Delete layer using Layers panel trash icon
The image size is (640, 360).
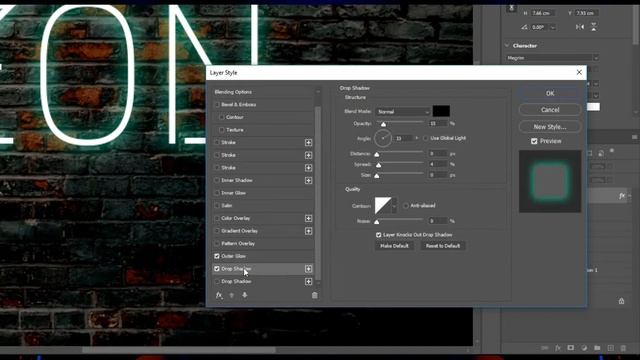623,348
